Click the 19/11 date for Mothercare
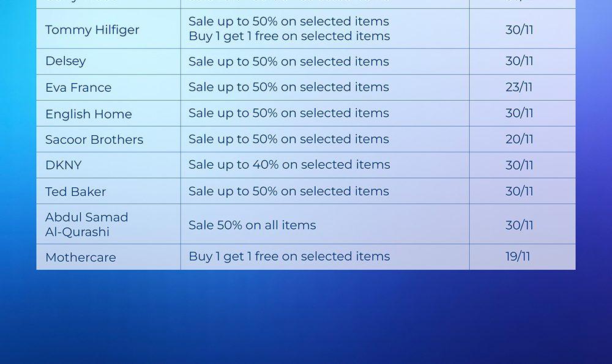Image resolution: width=612 pixels, height=364 pixels. [518, 257]
